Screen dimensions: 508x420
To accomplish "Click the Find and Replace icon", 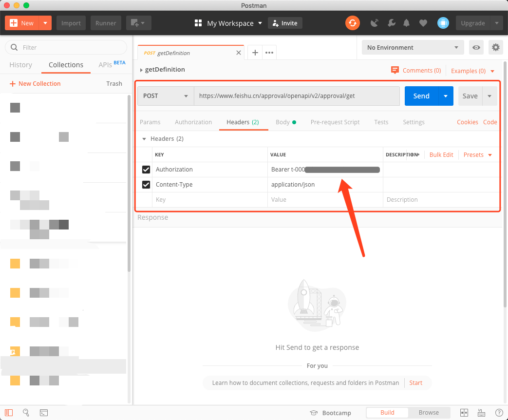I will click(x=26, y=413).
